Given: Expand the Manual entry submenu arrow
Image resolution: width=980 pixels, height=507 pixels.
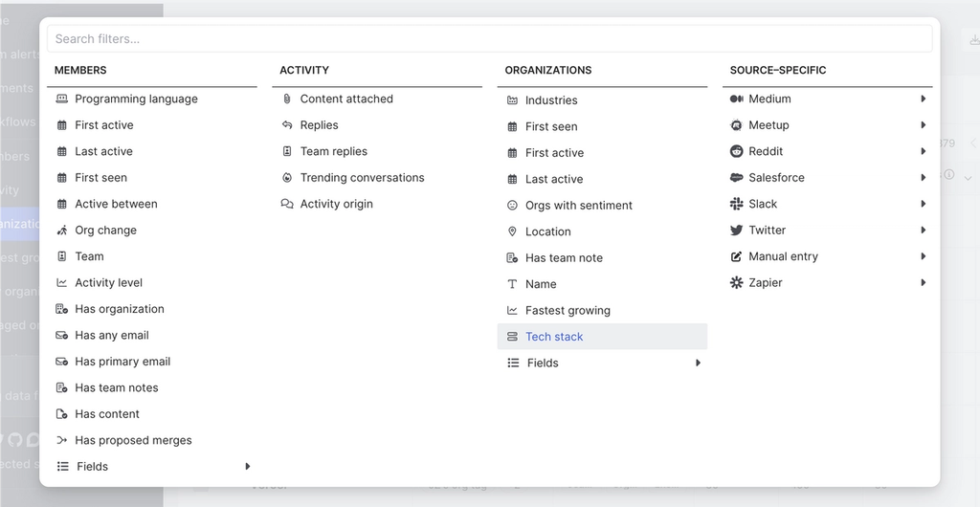Looking at the screenshot, I should click(924, 256).
